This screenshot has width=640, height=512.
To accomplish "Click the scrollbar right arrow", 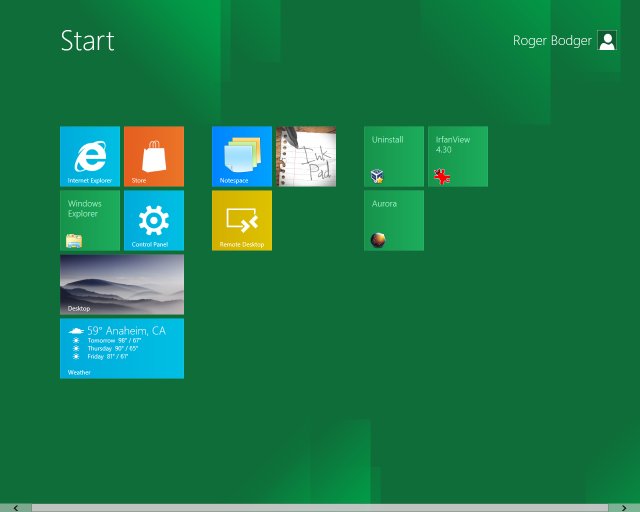I will (624, 508).
